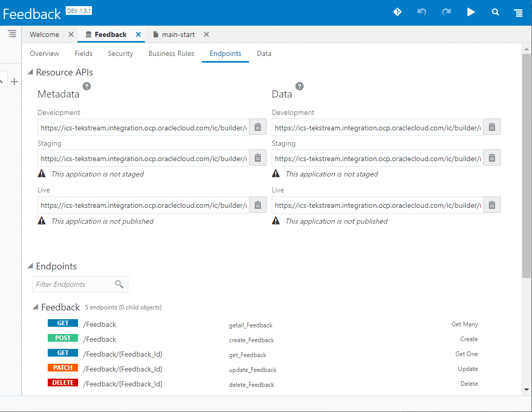Copy the Metadata Development URL to clipboard
The width and height of the screenshot is (532, 412).
258,127
